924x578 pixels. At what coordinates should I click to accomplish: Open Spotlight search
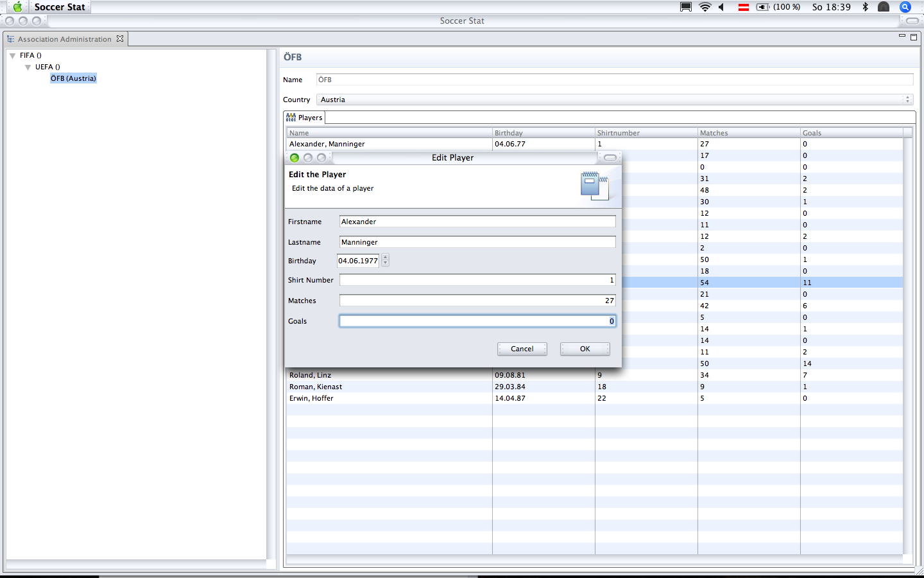pos(905,7)
